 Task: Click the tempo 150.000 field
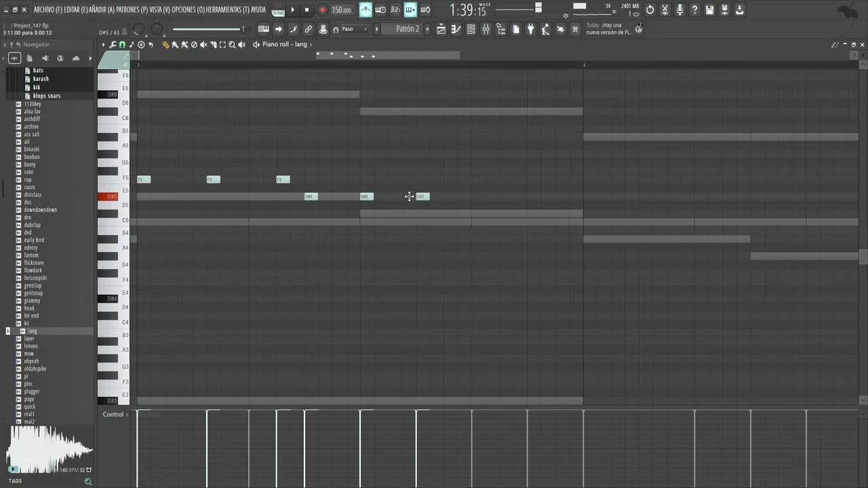pyautogui.click(x=342, y=10)
